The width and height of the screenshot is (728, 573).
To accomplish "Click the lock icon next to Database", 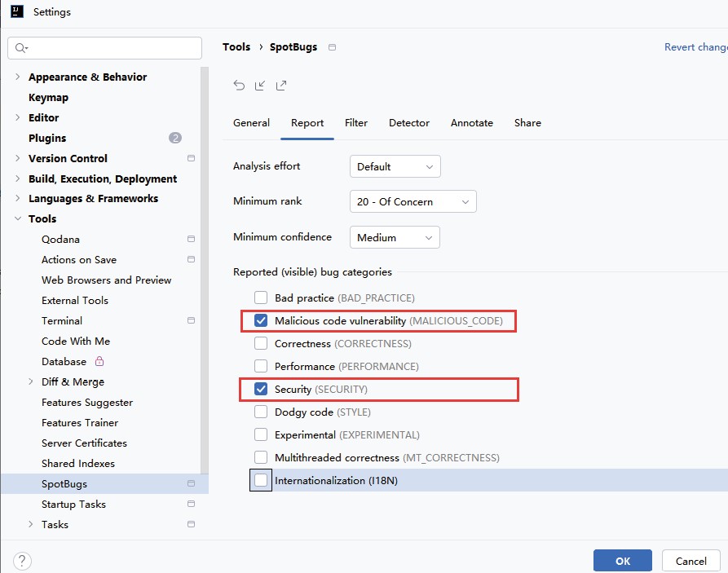I will pos(99,361).
